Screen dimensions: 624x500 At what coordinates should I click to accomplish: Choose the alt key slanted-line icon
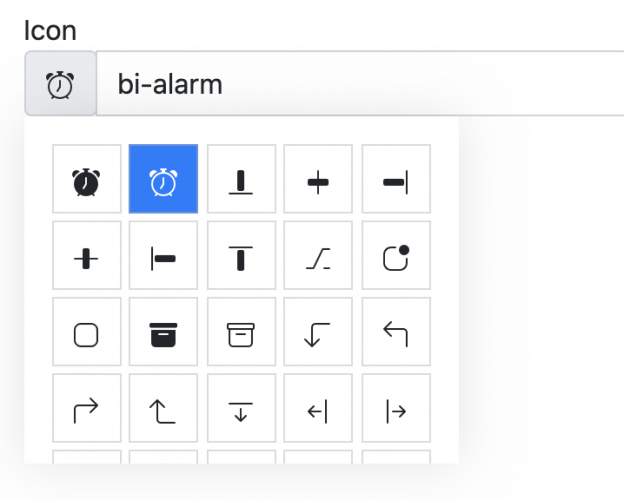pos(318,255)
